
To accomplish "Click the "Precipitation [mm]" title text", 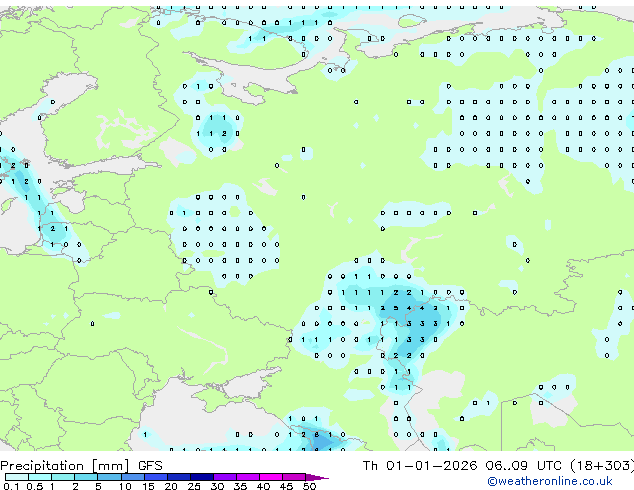I will point(65,466).
